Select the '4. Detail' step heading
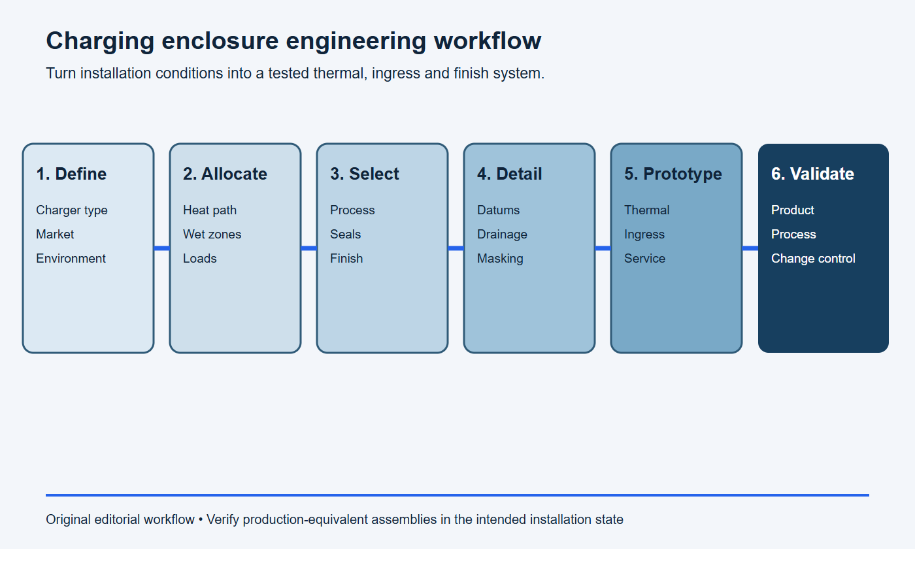Image resolution: width=915 pixels, height=588 pixels. click(509, 174)
